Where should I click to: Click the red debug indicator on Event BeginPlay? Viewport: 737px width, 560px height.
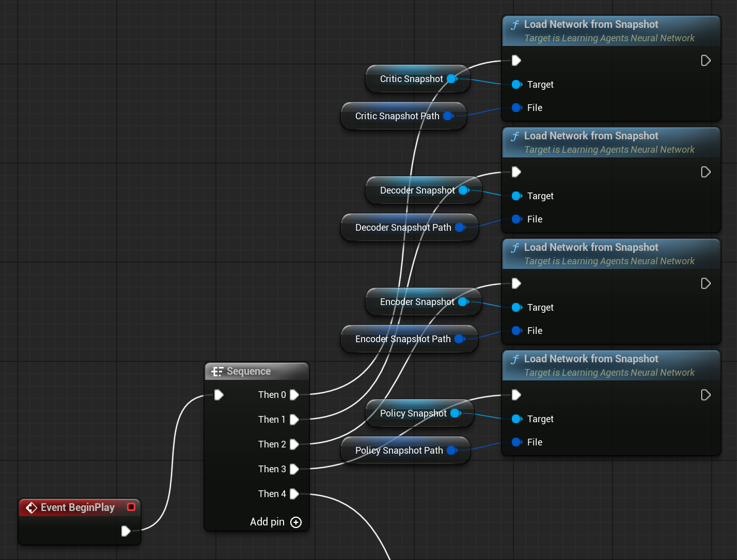click(x=131, y=506)
